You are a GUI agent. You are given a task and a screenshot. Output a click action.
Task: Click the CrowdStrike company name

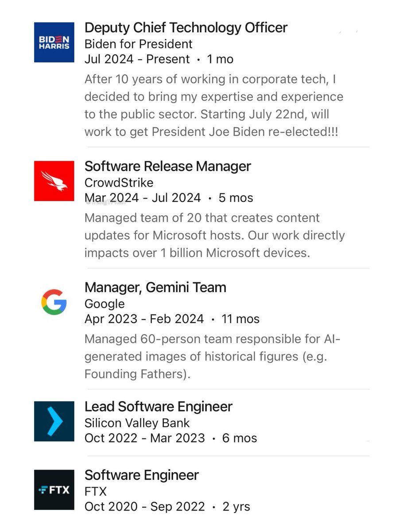pos(119,183)
